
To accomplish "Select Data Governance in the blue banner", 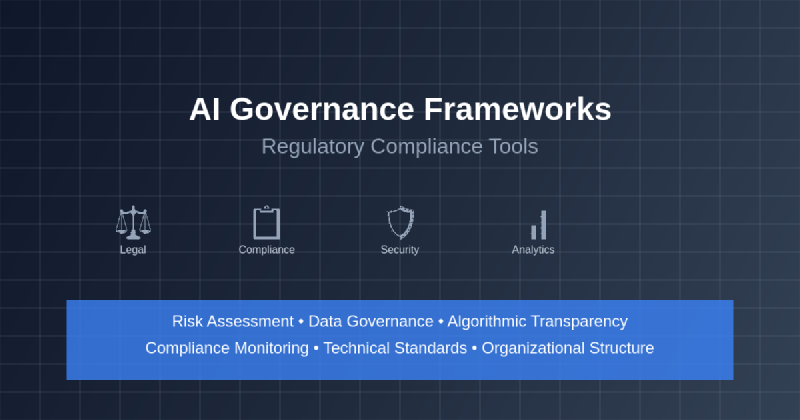I will [x=370, y=321].
